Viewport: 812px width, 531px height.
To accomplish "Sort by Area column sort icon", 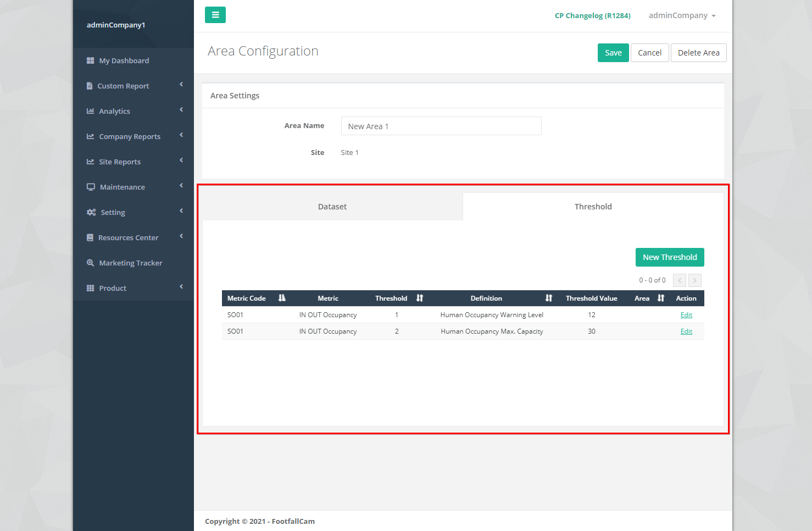I will coord(661,298).
